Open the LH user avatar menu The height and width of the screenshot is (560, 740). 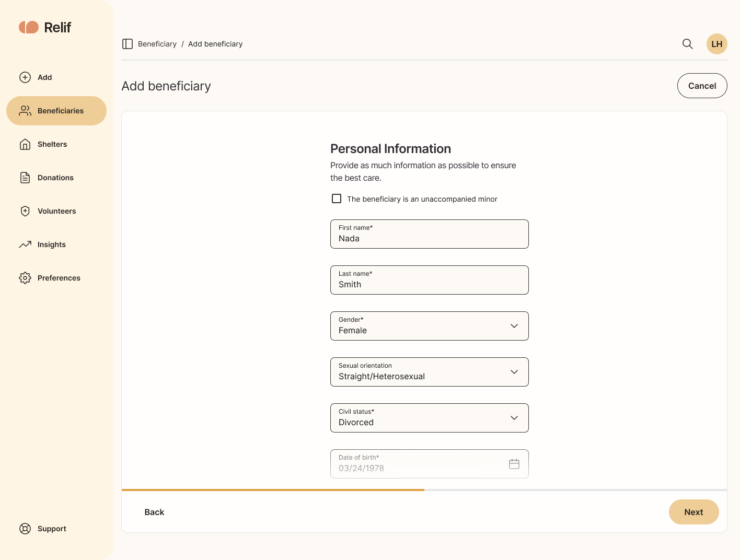coord(717,44)
